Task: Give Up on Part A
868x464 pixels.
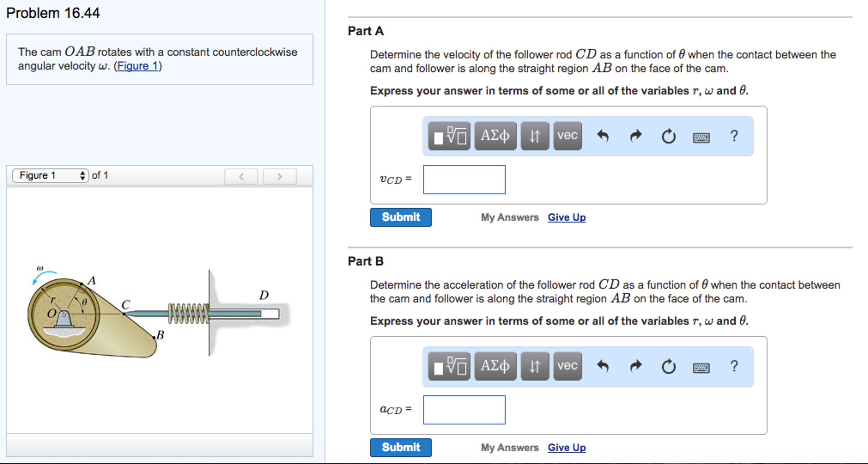Action: point(566,217)
